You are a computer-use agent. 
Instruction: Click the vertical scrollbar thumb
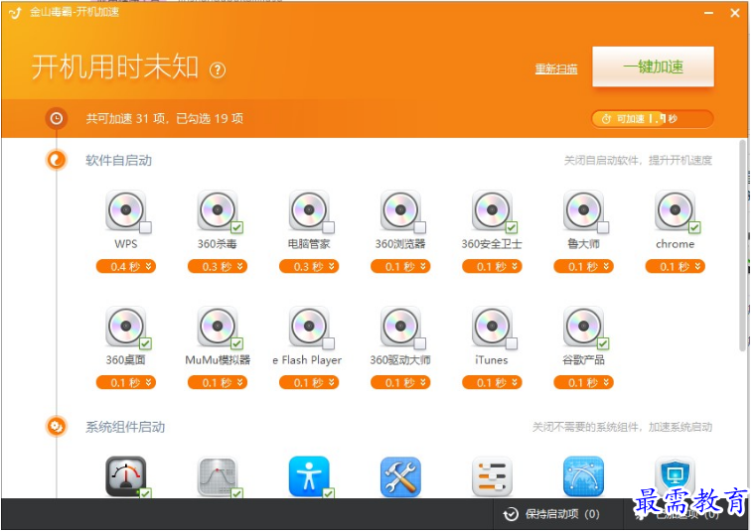point(742,246)
